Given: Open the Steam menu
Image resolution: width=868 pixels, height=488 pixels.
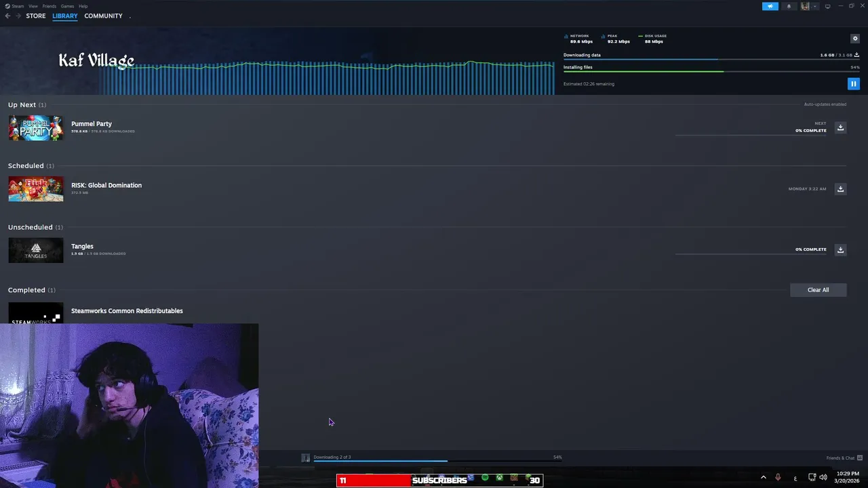Looking at the screenshot, I should [18, 6].
